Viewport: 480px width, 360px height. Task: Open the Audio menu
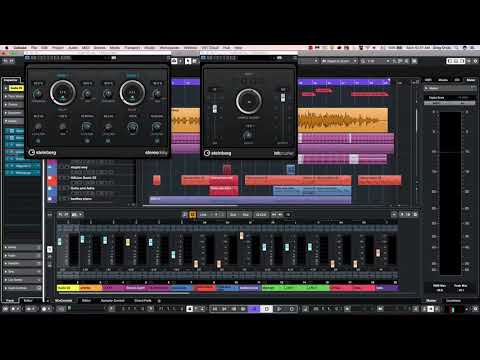tap(73, 48)
